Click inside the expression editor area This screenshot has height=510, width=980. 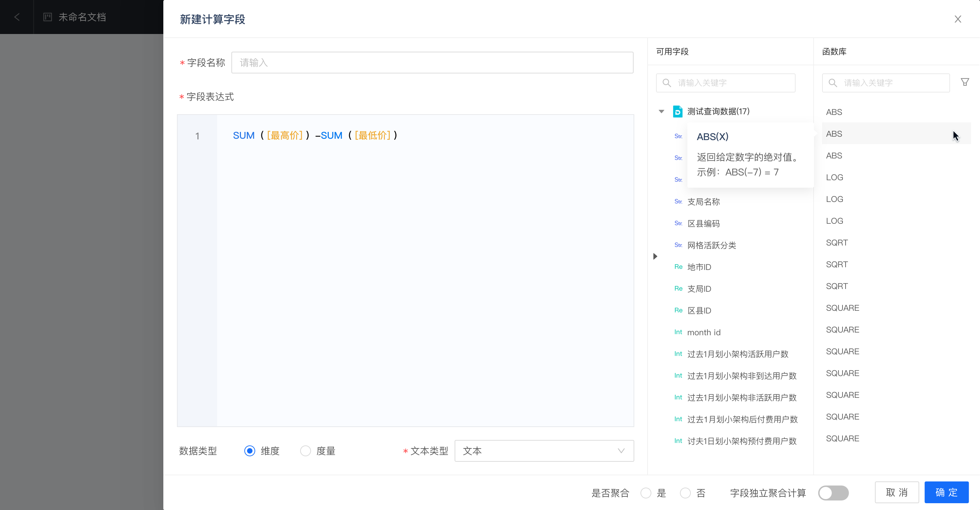[425, 271]
